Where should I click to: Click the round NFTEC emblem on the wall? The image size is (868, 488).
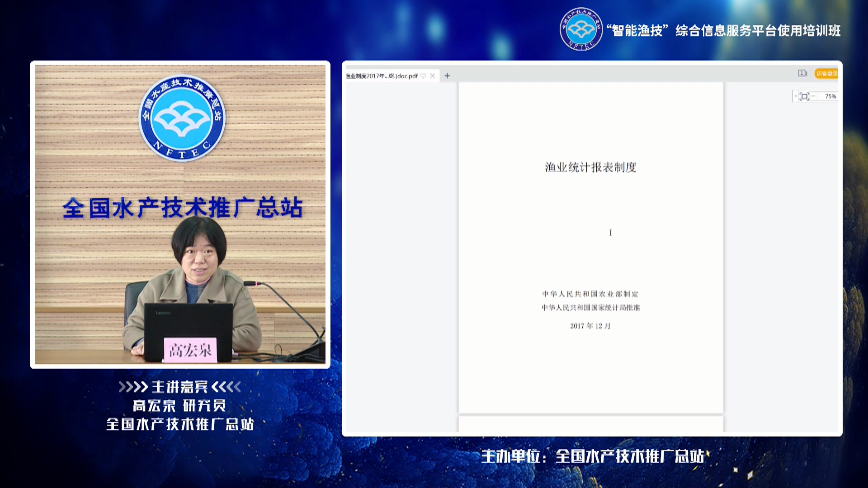pos(182,118)
